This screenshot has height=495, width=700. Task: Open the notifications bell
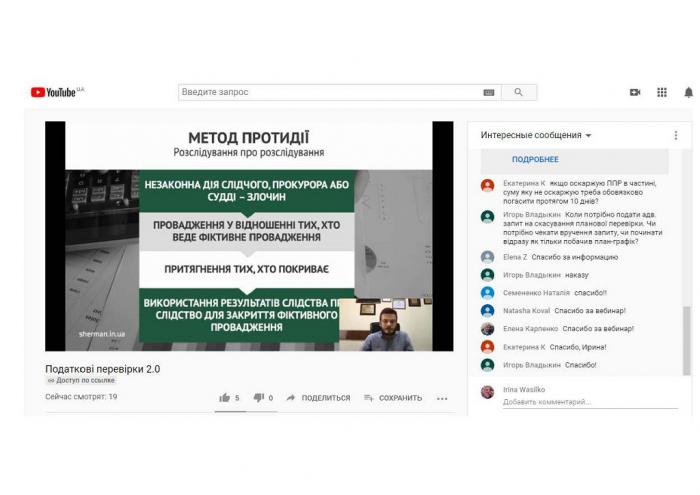click(x=688, y=92)
